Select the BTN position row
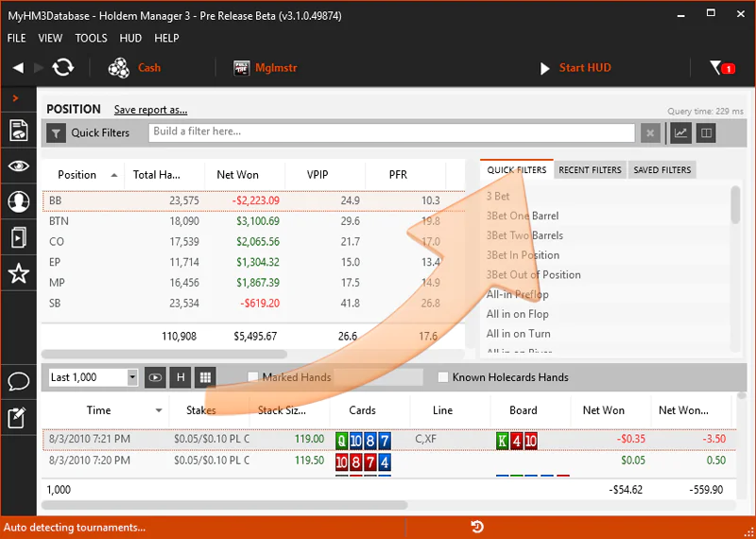Screen dimensions: 756x539 (253, 221)
